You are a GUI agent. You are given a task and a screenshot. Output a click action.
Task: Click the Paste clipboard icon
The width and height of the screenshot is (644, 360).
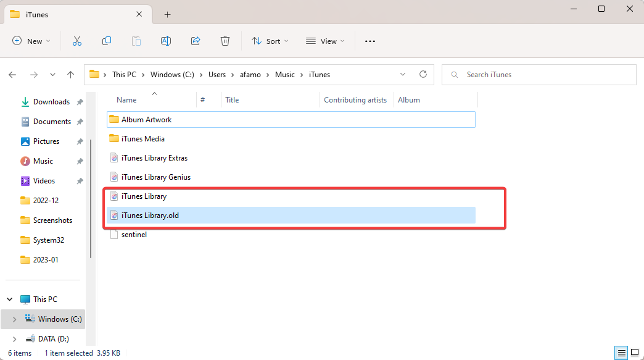(x=136, y=41)
